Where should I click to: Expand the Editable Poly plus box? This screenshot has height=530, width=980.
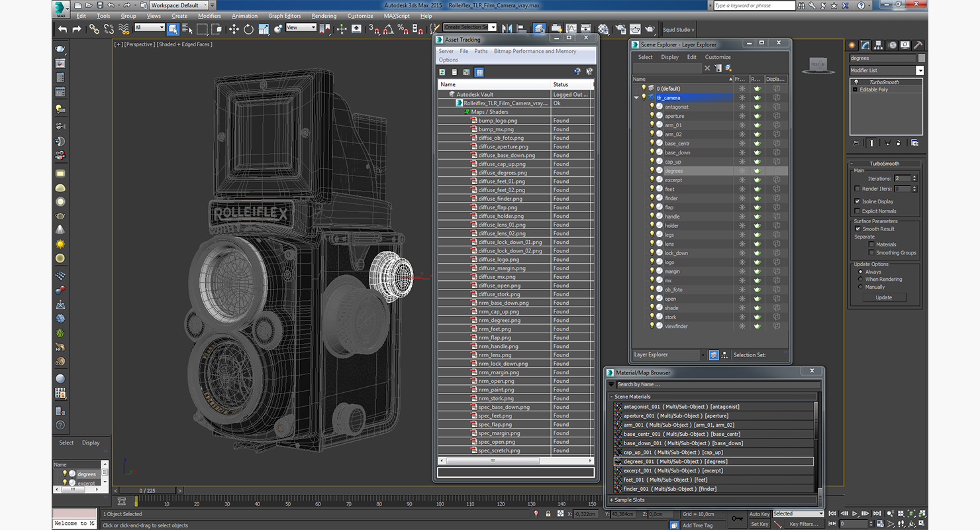pyautogui.click(x=855, y=89)
